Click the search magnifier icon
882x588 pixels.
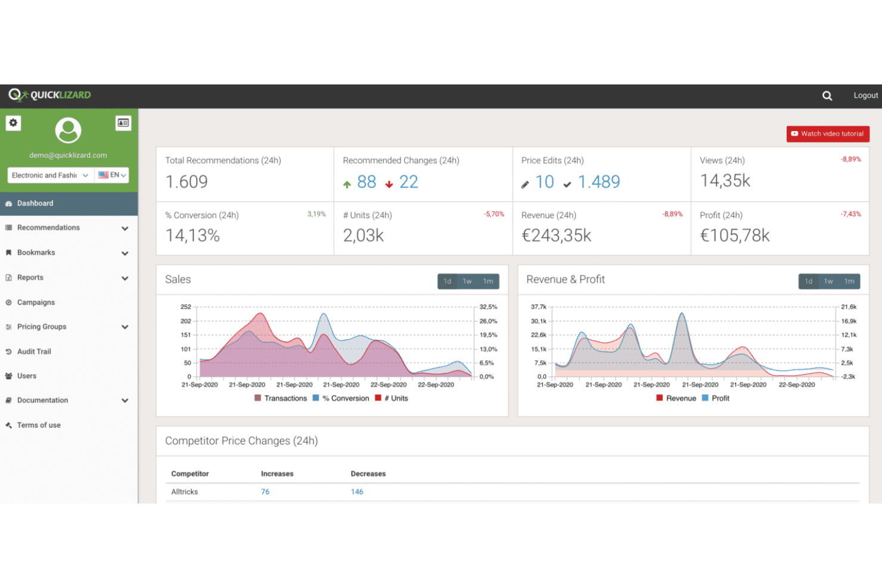[x=827, y=96]
